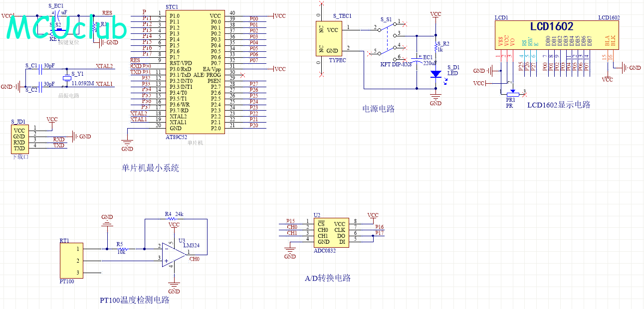The width and height of the screenshot is (644, 309).
Task: Click the 电源电路 section label
Action: (x=379, y=109)
